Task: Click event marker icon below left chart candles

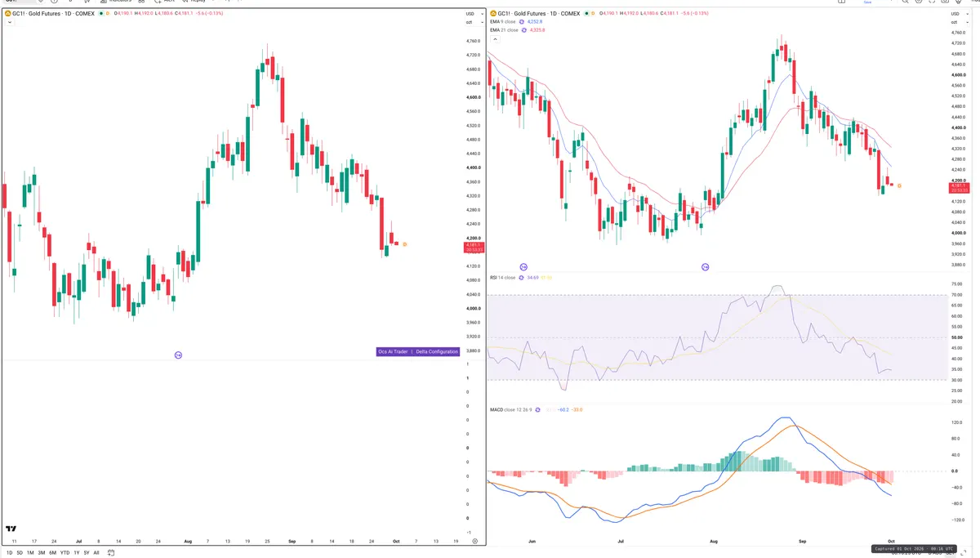Action: [x=178, y=355]
